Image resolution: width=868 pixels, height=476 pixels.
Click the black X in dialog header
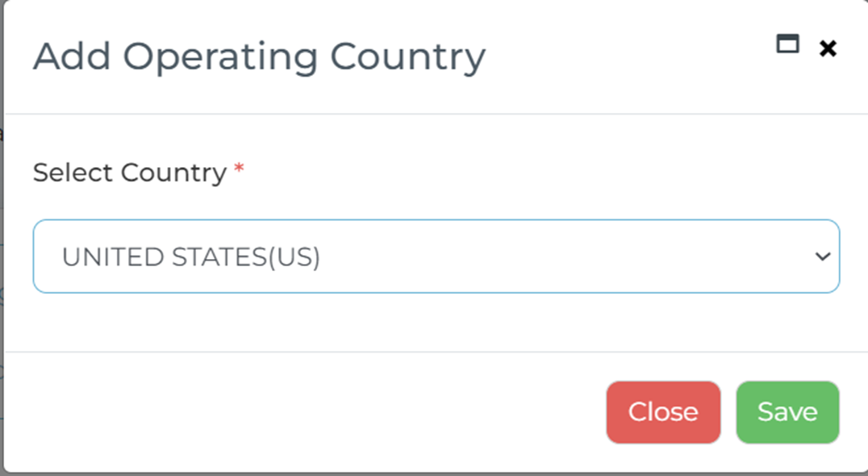[x=828, y=48]
